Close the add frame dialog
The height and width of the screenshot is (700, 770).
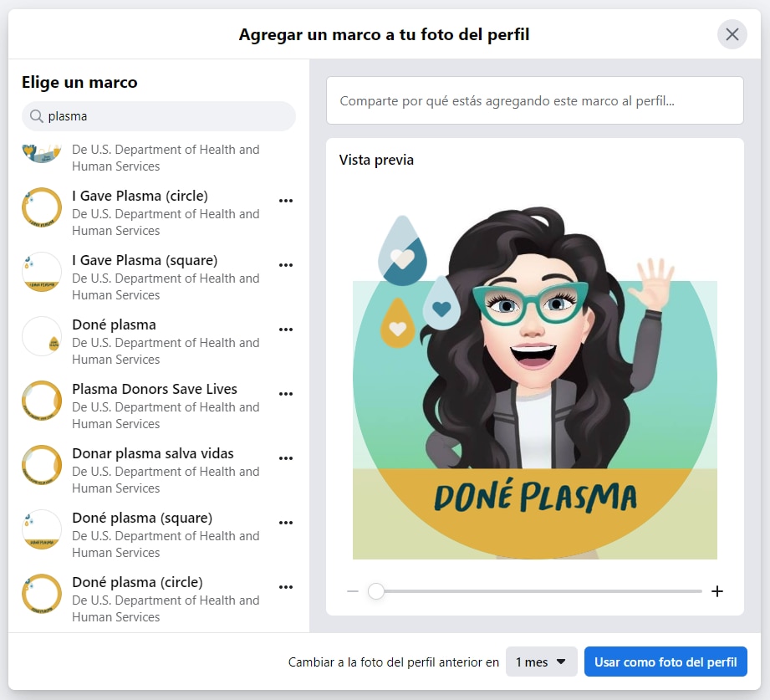[x=732, y=34]
